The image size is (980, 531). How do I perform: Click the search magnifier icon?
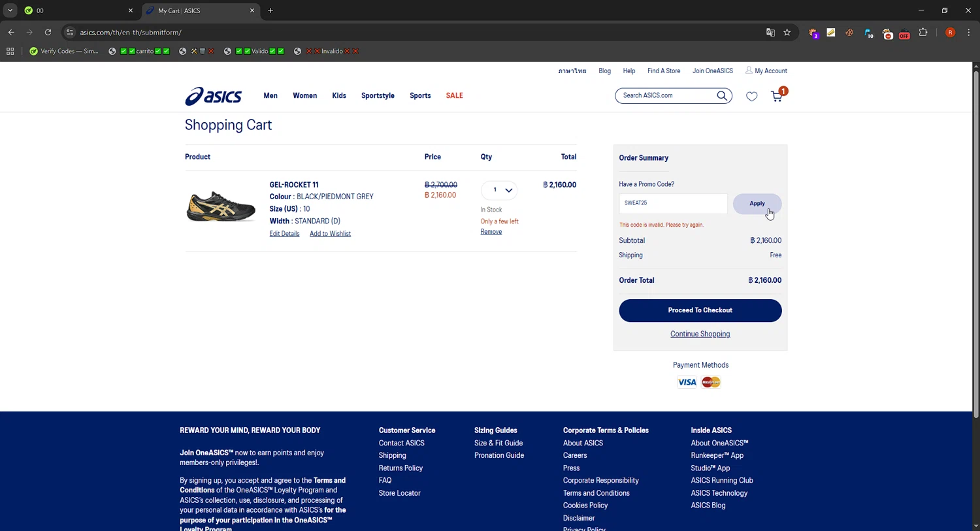pyautogui.click(x=722, y=96)
